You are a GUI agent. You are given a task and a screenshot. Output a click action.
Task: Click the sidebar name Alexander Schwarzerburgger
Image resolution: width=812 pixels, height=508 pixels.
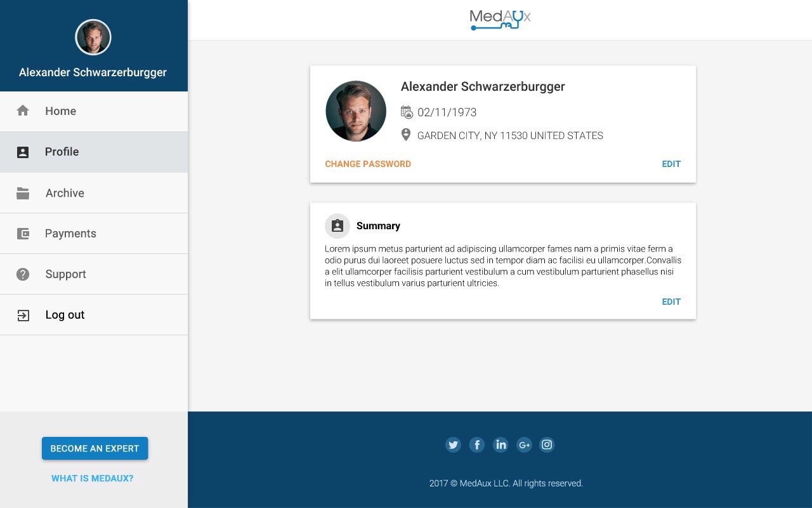point(93,72)
